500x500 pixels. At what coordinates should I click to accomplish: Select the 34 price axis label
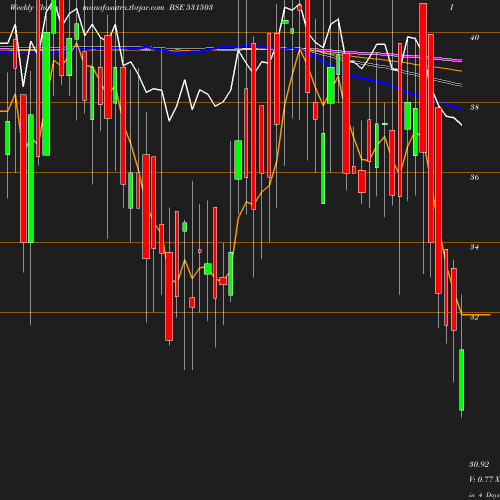click(474, 247)
